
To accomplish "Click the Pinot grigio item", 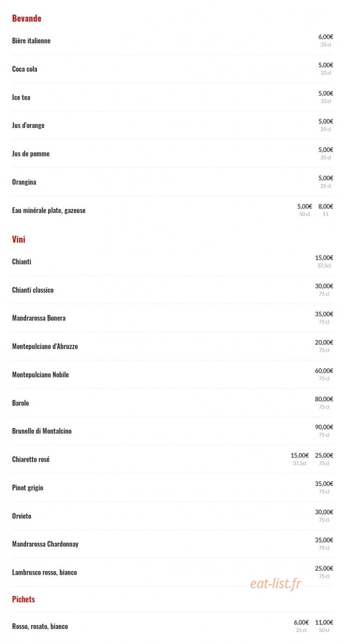I will coord(27,488).
